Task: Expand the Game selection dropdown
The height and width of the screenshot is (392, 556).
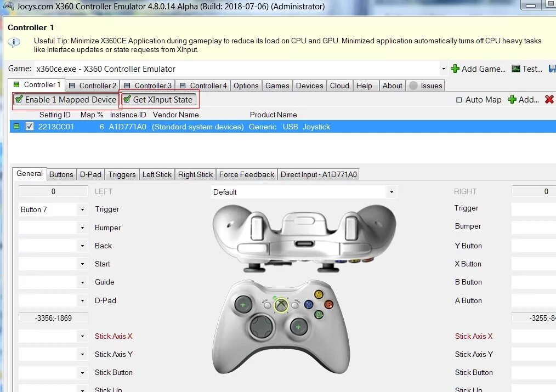Action: coord(443,69)
